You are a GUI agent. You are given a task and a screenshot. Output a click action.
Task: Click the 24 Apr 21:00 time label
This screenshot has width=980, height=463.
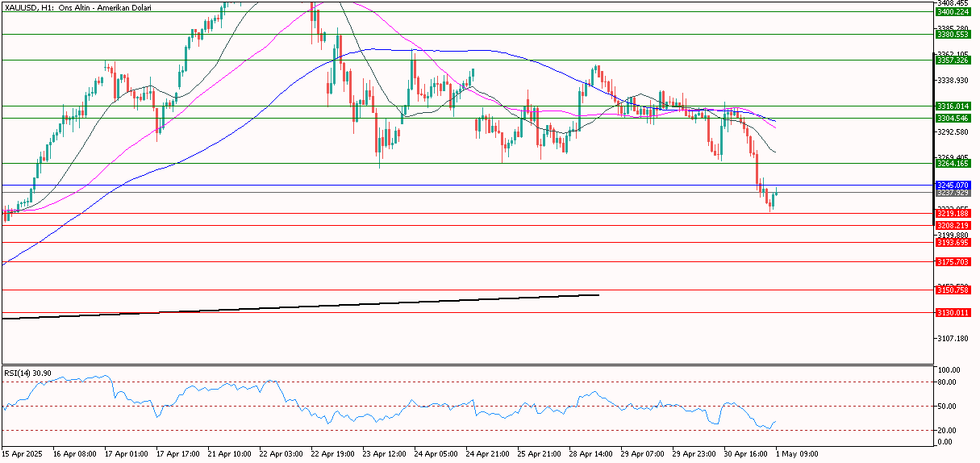click(x=486, y=454)
